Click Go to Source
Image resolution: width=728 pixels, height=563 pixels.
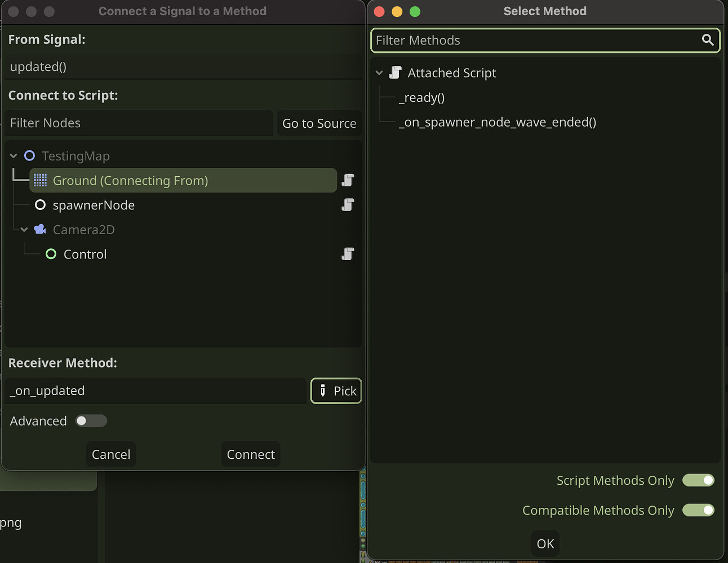pos(319,123)
